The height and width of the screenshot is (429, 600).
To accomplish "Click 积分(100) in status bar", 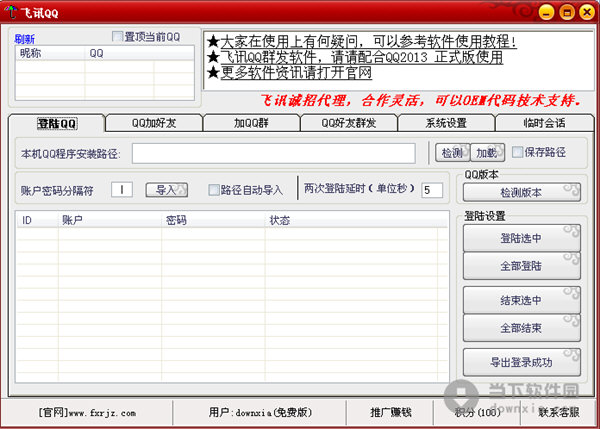I will (x=478, y=413).
